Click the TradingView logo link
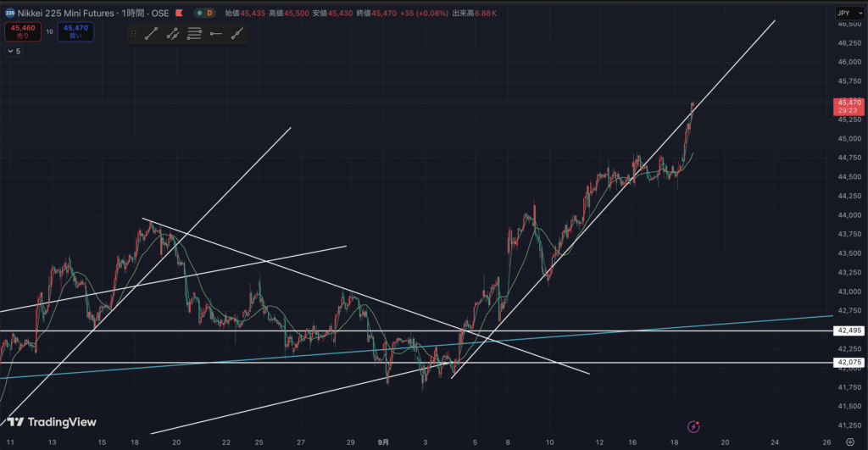 pos(52,422)
